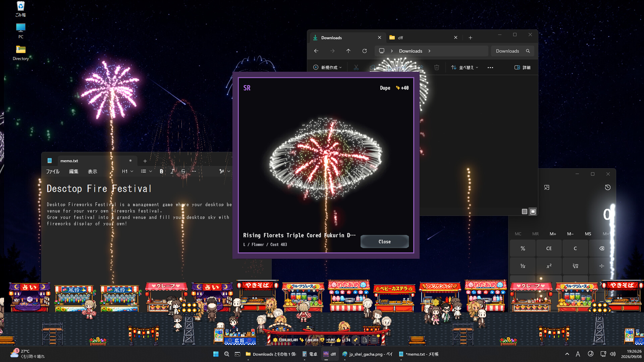This screenshot has width=644, height=362.
Task: Click the Dupe +40 label in popup
Action: coord(394,88)
